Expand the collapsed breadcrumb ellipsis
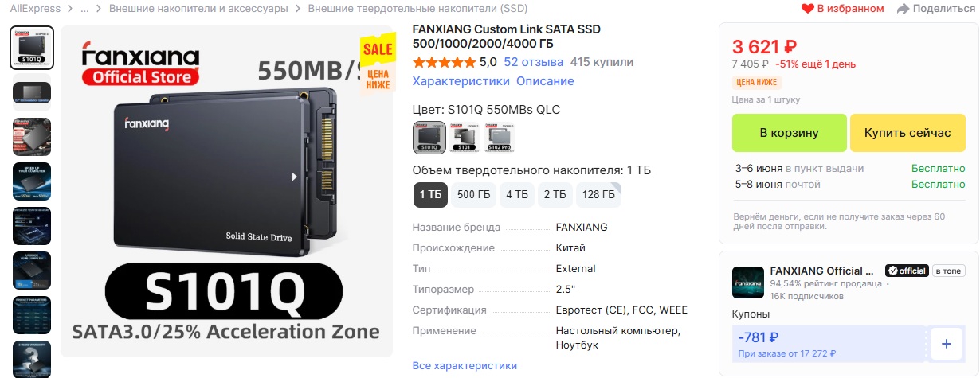The width and height of the screenshot is (980, 378). click(84, 9)
